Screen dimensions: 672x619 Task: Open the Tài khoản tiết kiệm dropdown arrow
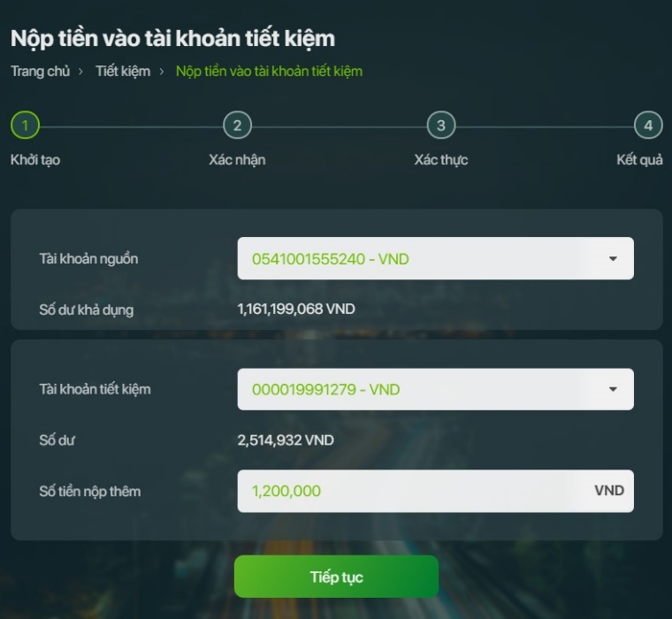click(613, 389)
